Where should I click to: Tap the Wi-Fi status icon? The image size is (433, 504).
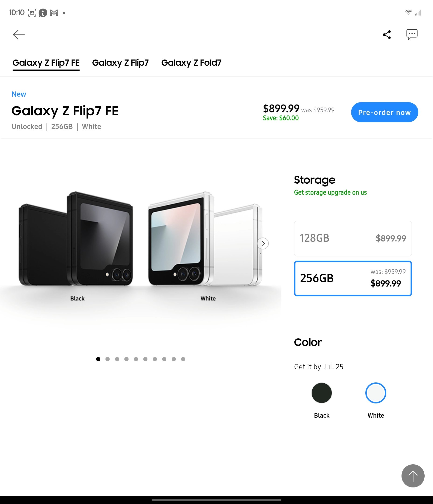408,12
